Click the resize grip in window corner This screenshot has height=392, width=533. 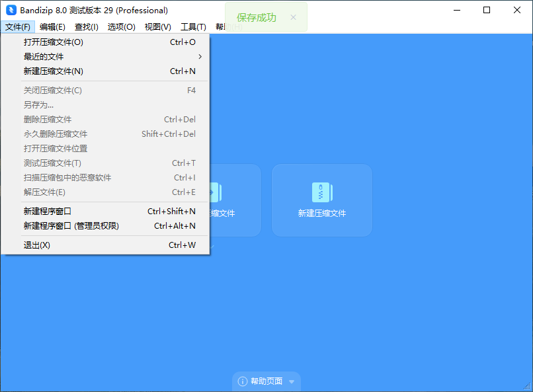(527, 386)
